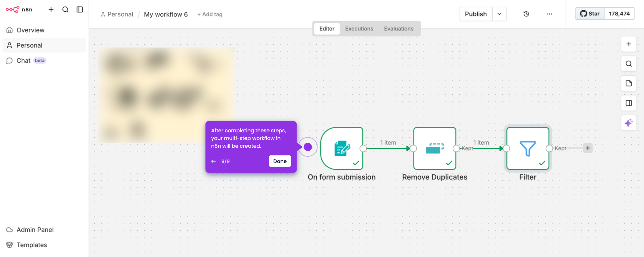The width and height of the screenshot is (644, 257).
Task: Open search from the sidebar header
Action: pos(65,10)
